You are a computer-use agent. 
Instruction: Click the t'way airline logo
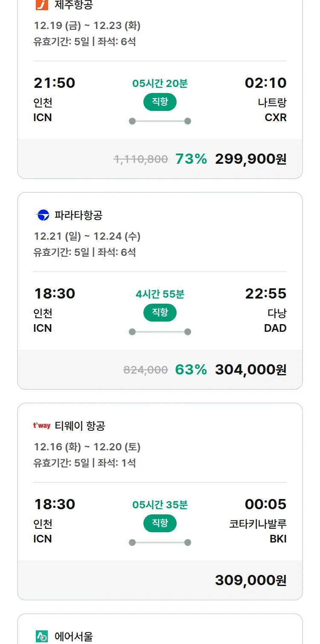tap(42, 426)
